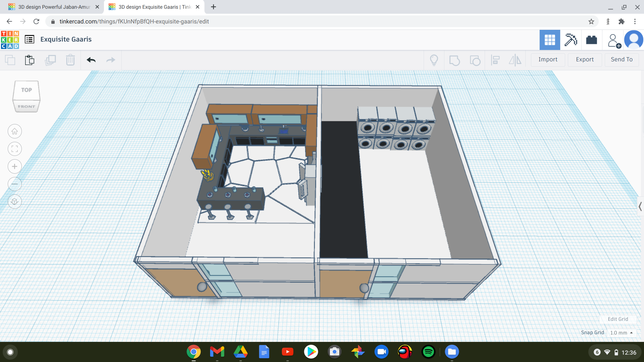This screenshot has height=362, width=644.
Task: Click the Home view button
Action: point(15,131)
